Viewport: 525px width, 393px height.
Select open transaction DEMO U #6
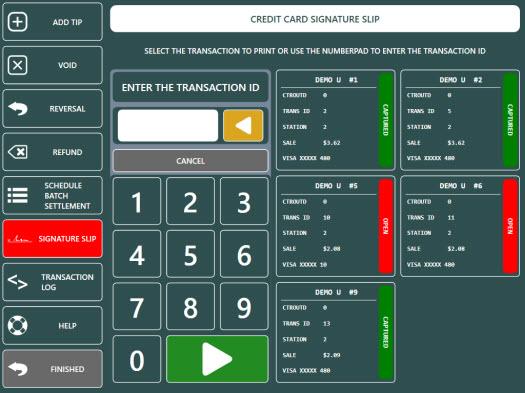click(x=460, y=226)
